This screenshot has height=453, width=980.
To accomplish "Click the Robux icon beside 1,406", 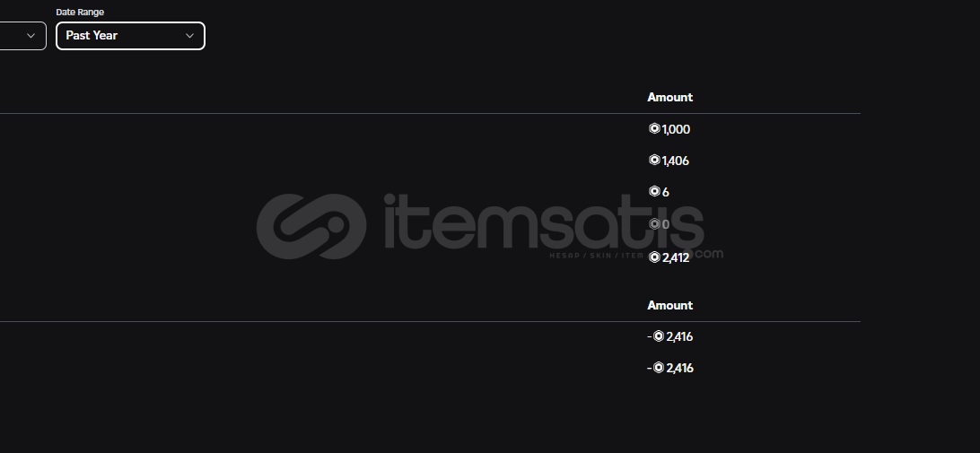I will (654, 160).
